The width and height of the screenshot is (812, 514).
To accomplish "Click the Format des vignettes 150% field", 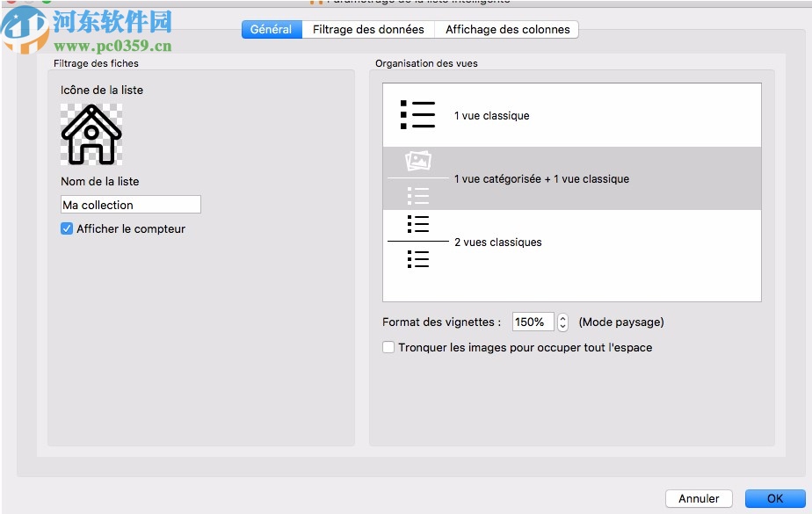I will click(x=533, y=322).
